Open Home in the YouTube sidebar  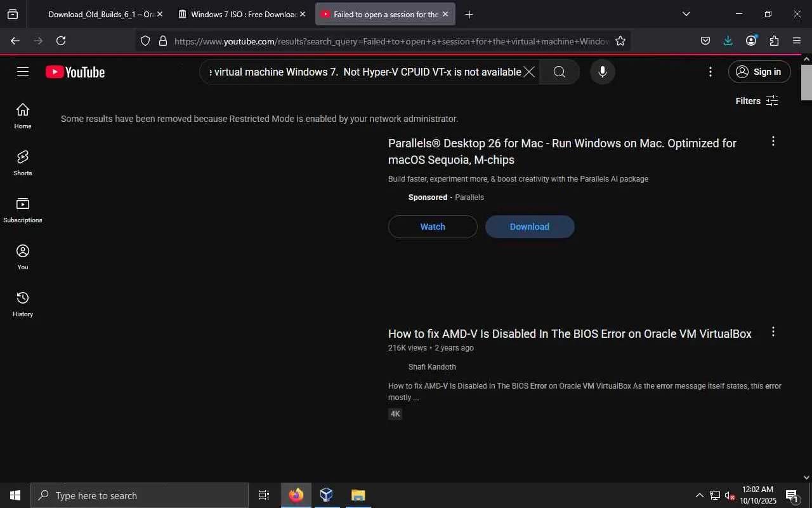click(x=23, y=116)
